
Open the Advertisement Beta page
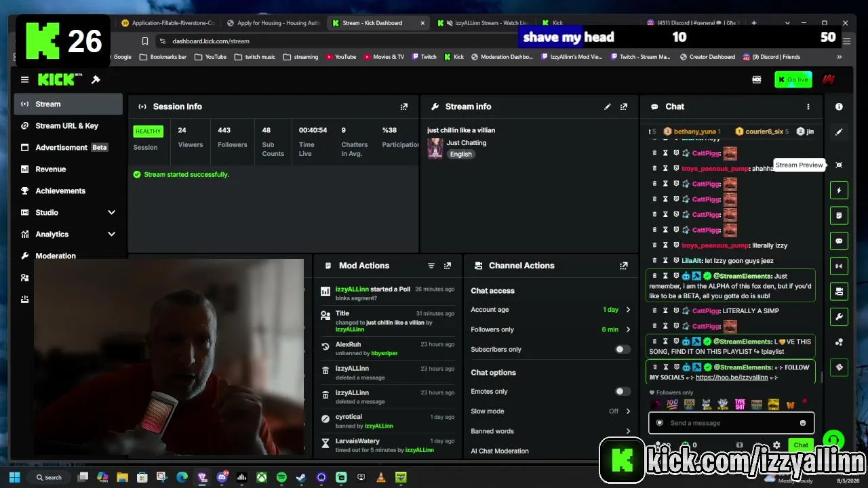click(x=68, y=148)
